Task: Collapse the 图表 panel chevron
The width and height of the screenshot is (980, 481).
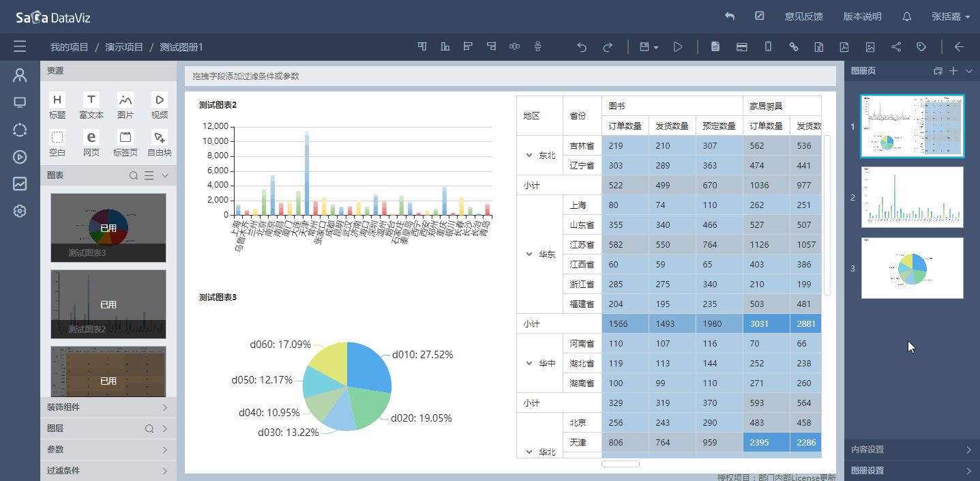Action: [164, 175]
